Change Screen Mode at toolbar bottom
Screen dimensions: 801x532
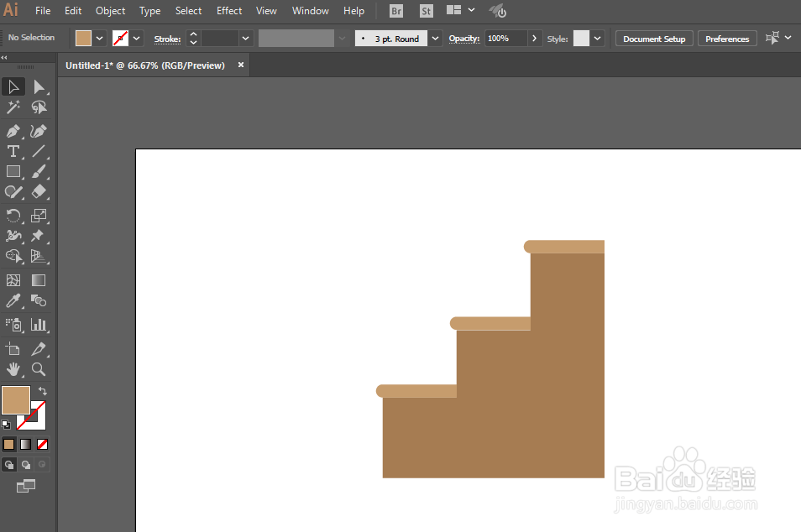click(x=26, y=486)
